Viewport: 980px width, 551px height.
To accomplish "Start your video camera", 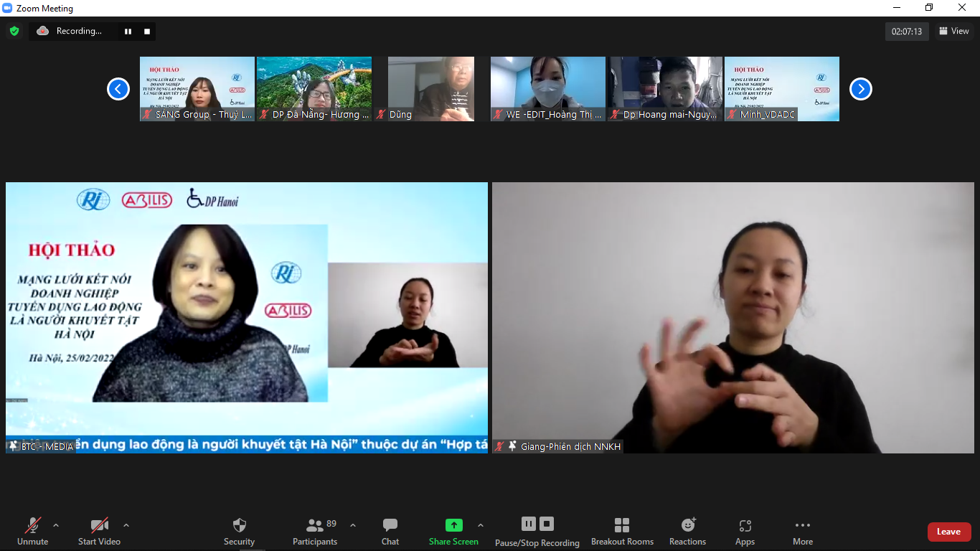I will 99,532.
